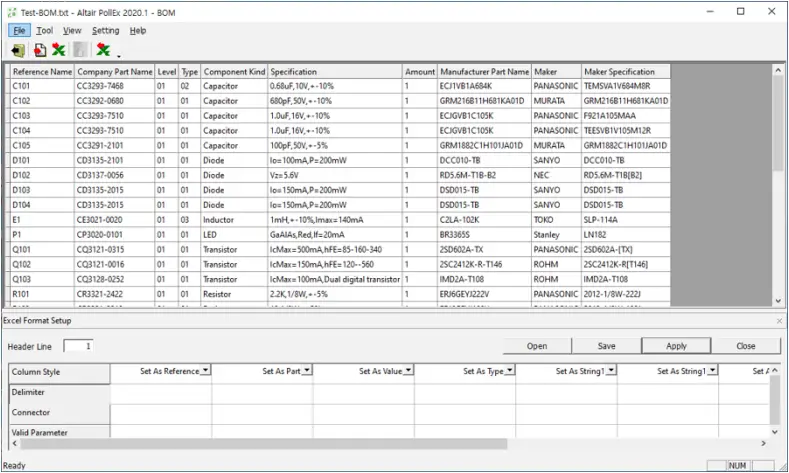Image resolution: width=789 pixels, height=473 pixels.
Task: Click the Specification column header
Action: point(335,72)
